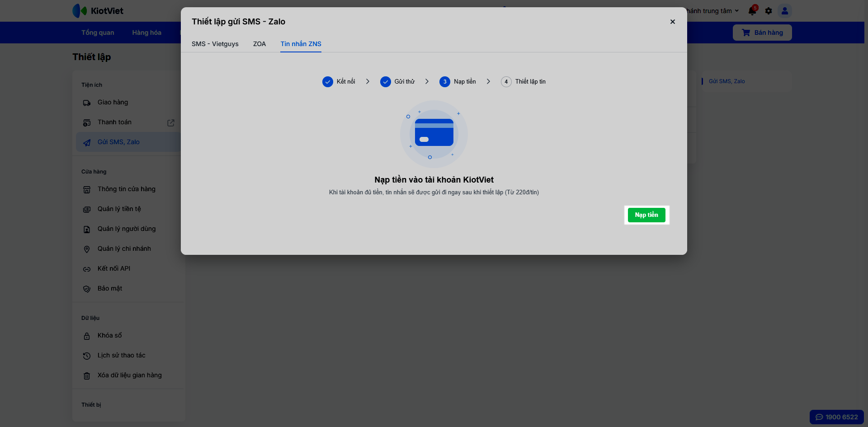
Task: Click the Kết nối step checkmark
Action: [328, 82]
